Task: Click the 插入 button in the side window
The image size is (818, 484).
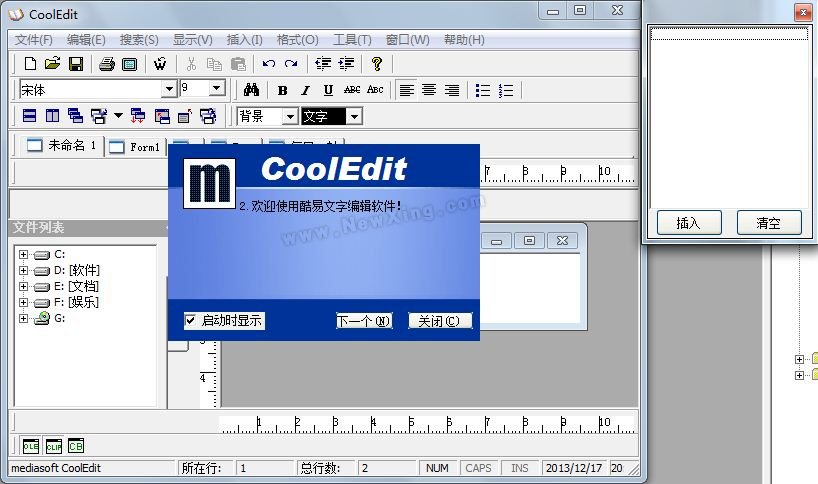Action: [x=689, y=223]
